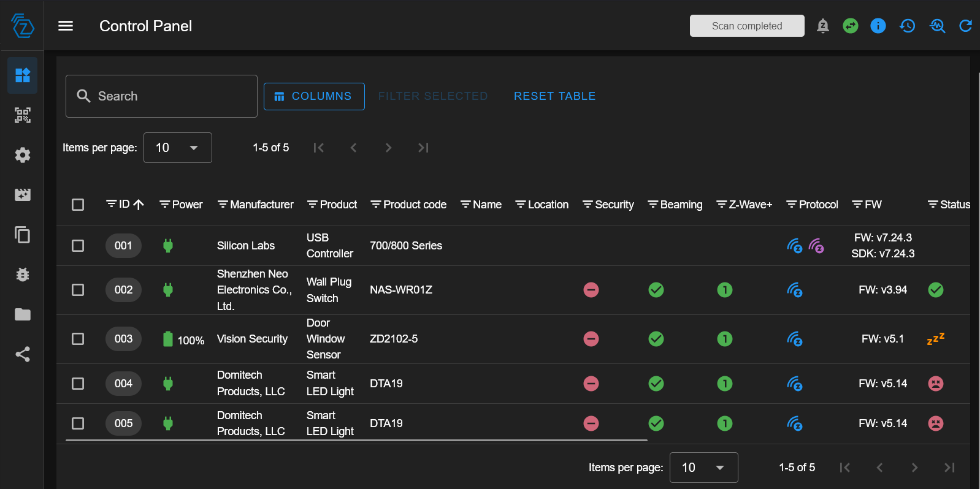Open the filter menu for Protocol column

(x=792, y=205)
